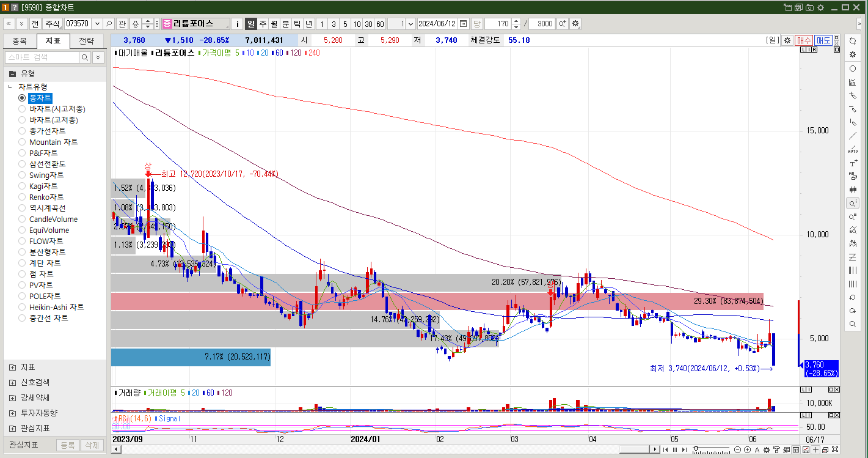Expand the 투자자동향 section
The image size is (868, 458).
pos(13,413)
